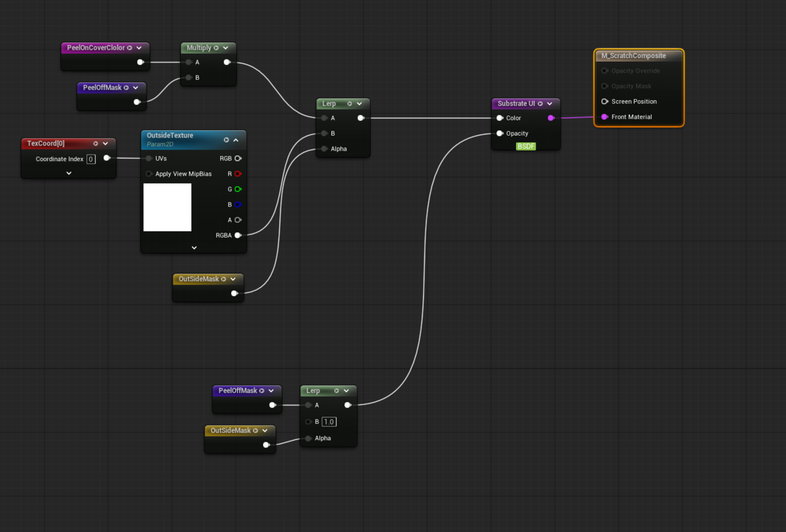
Task: Click the blue B output pin on OutsideTexture
Action: 238,204
